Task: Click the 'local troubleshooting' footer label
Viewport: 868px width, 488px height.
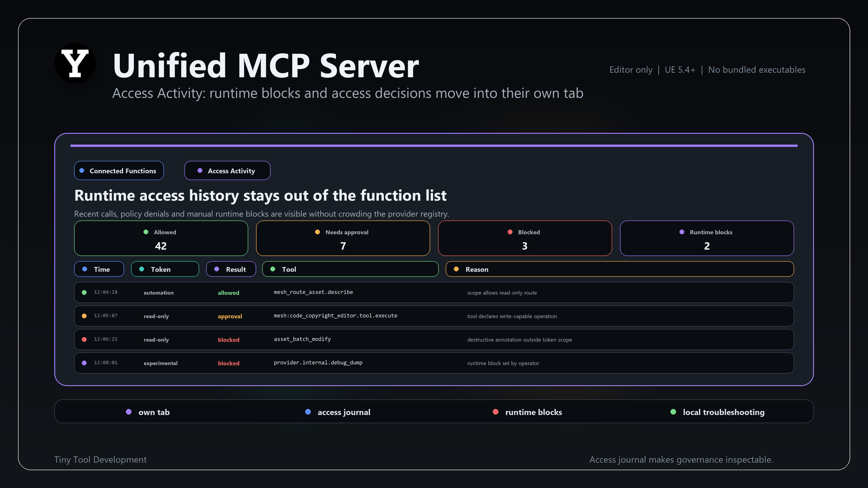Action: click(x=724, y=412)
